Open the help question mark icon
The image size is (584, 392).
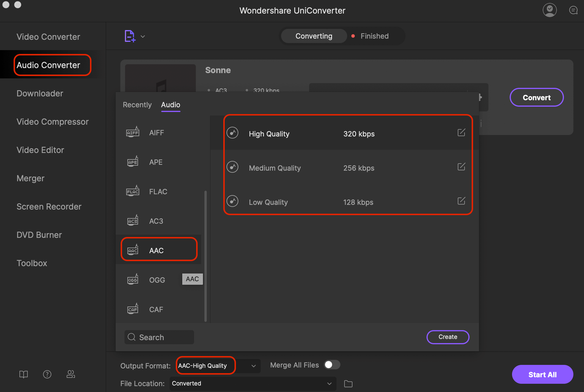click(x=47, y=374)
